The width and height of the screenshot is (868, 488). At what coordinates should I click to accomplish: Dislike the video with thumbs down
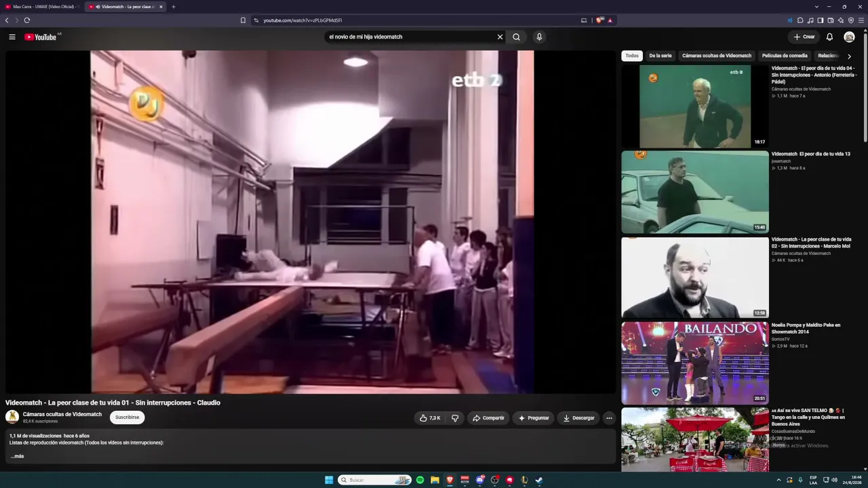pyautogui.click(x=455, y=418)
